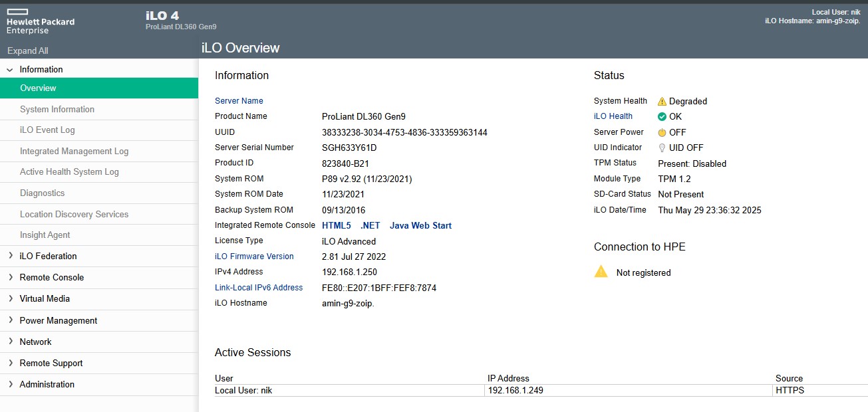This screenshot has height=412, width=868.
Task: Click the iLO 4 title in header
Action: point(162,15)
